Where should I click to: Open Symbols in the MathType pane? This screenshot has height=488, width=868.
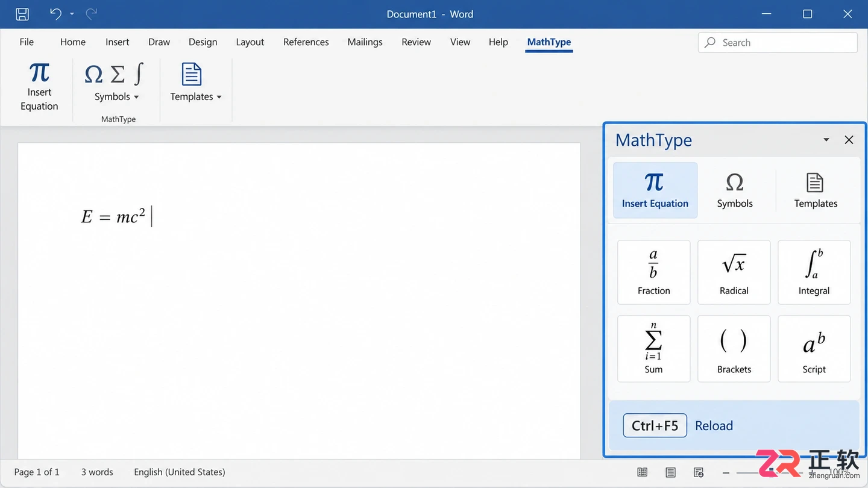coord(735,190)
